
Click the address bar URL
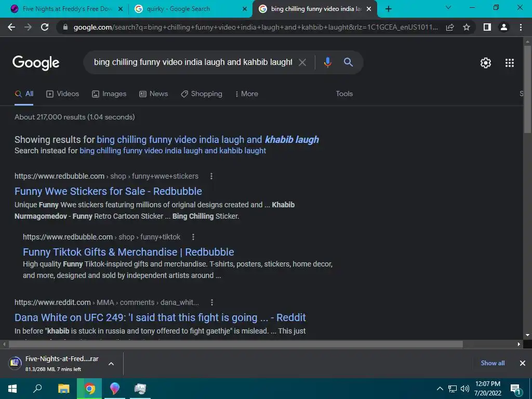point(256,27)
